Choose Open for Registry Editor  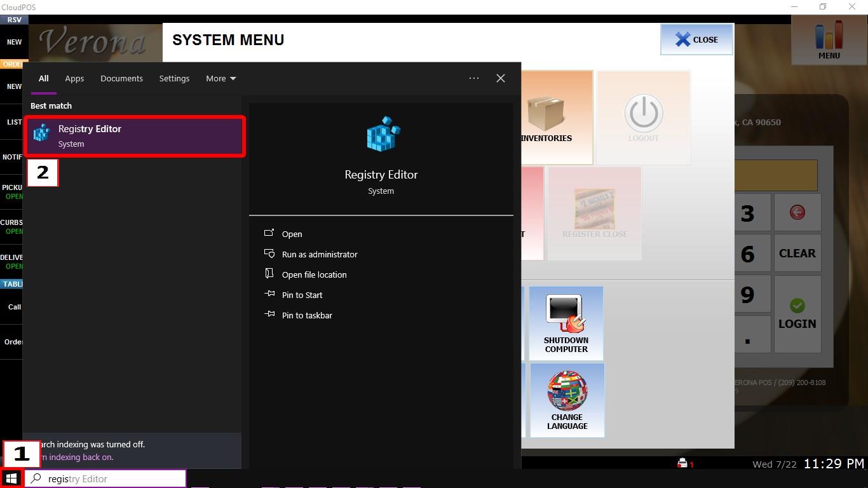click(292, 234)
